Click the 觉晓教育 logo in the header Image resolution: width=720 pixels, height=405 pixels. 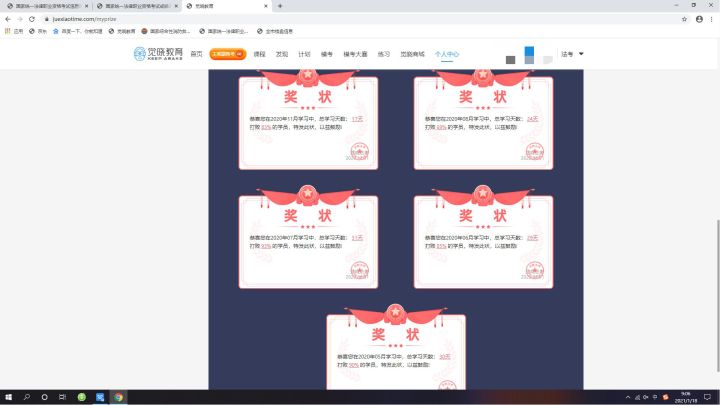tap(158, 54)
